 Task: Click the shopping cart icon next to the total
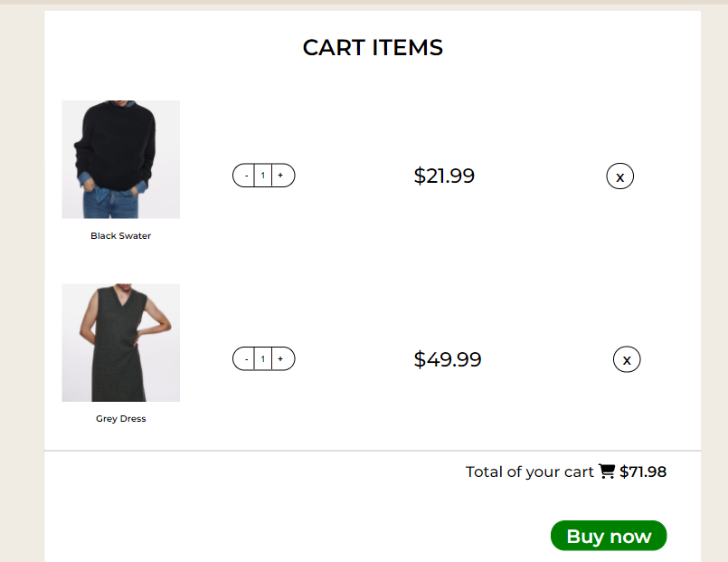(x=606, y=471)
